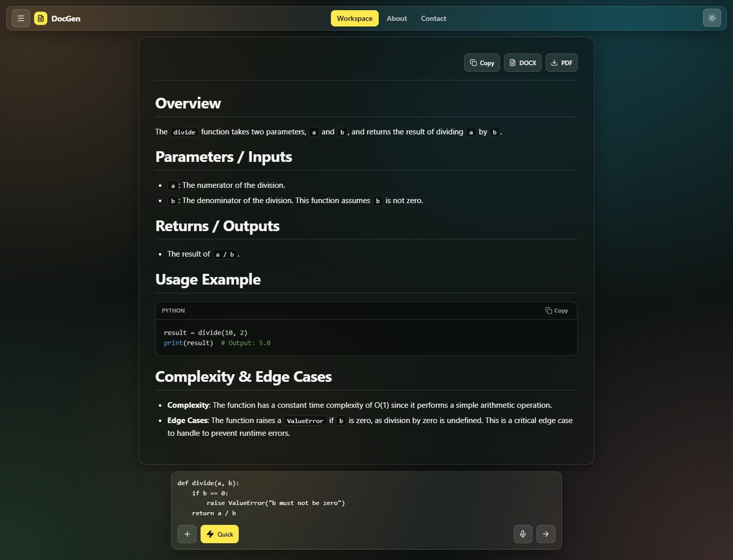The height and width of the screenshot is (560, 733).
Task: Toggle the Quick mode button
Action: click(x=219, y=534)
